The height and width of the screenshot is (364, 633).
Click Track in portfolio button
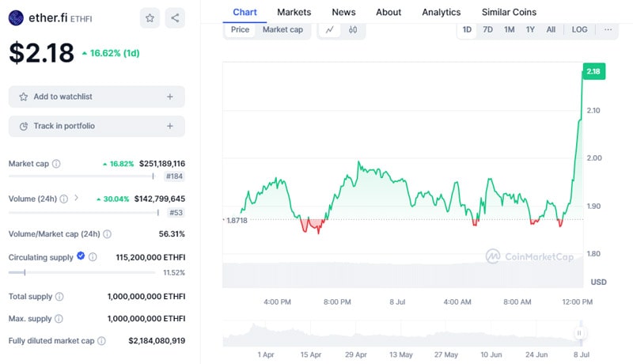pos(97,127)
